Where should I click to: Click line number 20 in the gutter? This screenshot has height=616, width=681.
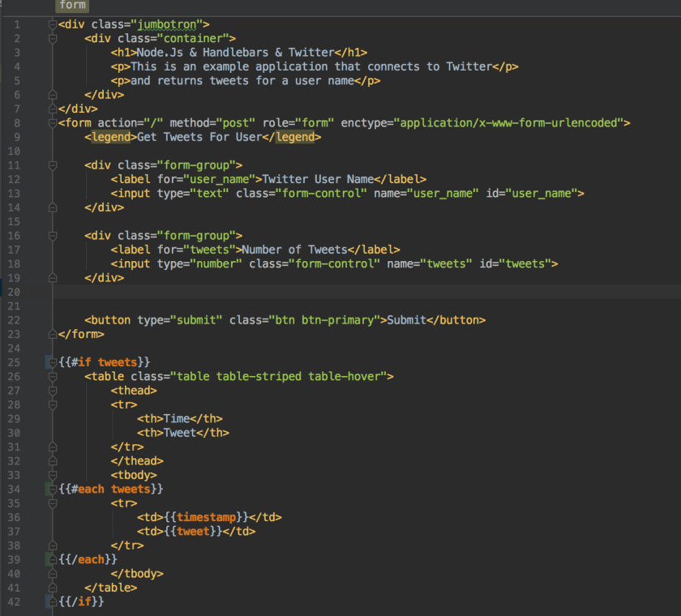pos(14,292)
